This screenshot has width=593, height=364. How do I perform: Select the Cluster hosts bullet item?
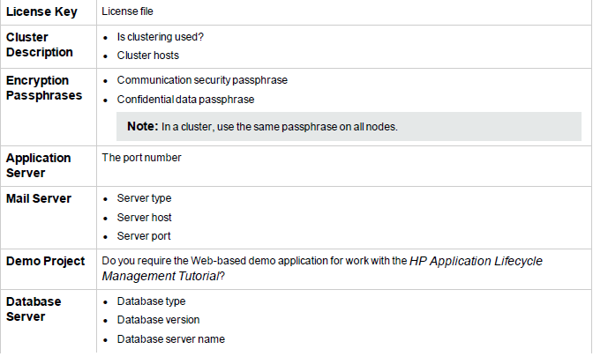148,56
